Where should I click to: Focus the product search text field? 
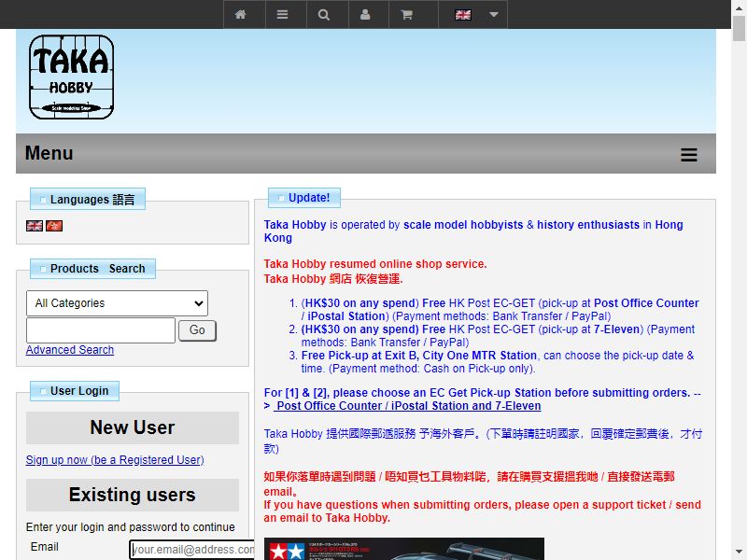coord(101,330)
